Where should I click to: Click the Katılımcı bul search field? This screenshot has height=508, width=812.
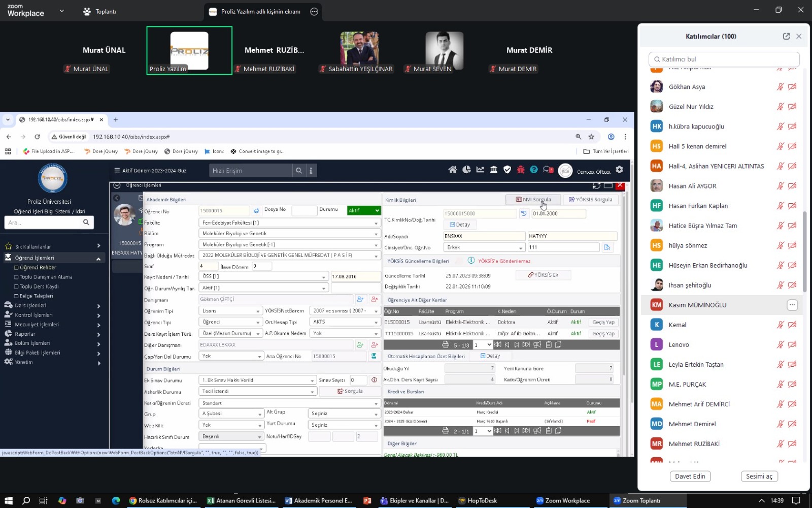(x=724, y=59)
